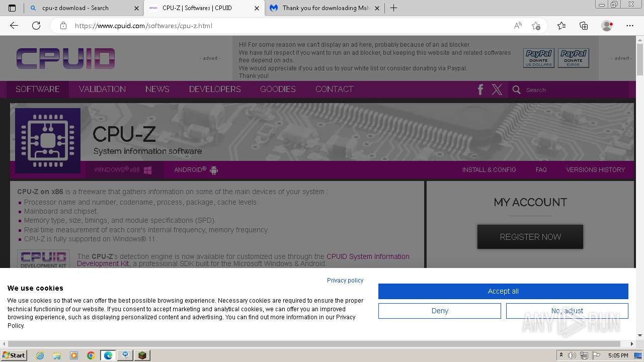
Task: Open browser Collections
Action: tap(584, 26)
